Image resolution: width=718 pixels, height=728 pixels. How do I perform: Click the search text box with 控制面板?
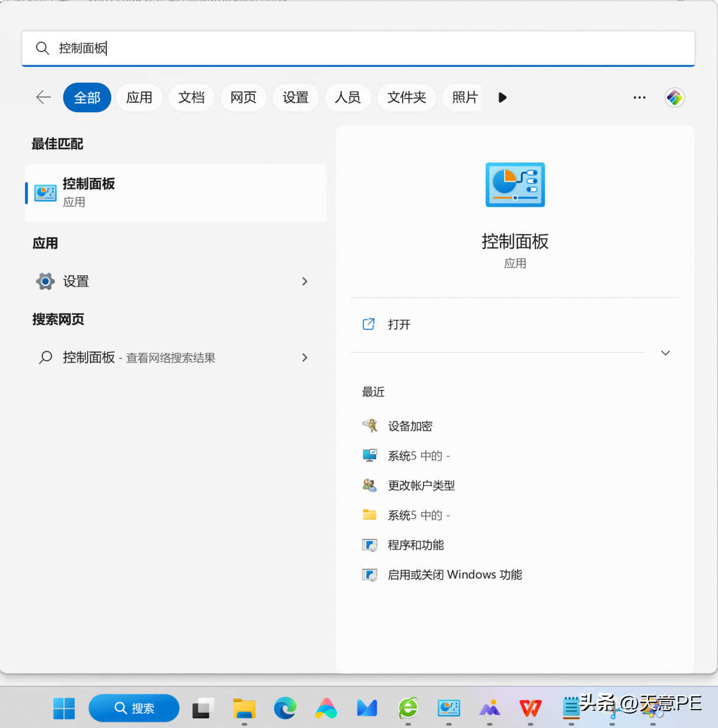tap(359, 48)
